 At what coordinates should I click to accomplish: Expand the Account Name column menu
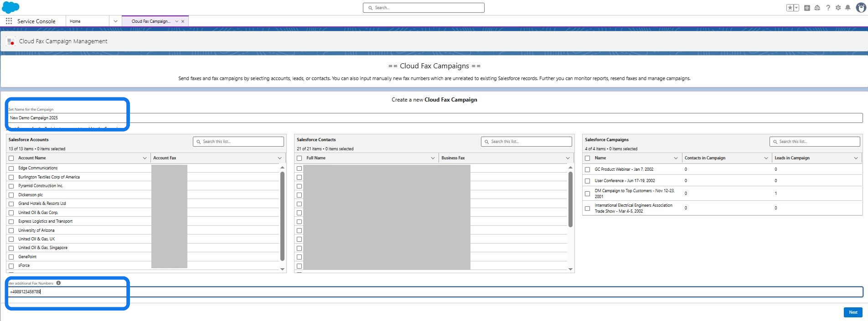[x=145, y=158]
